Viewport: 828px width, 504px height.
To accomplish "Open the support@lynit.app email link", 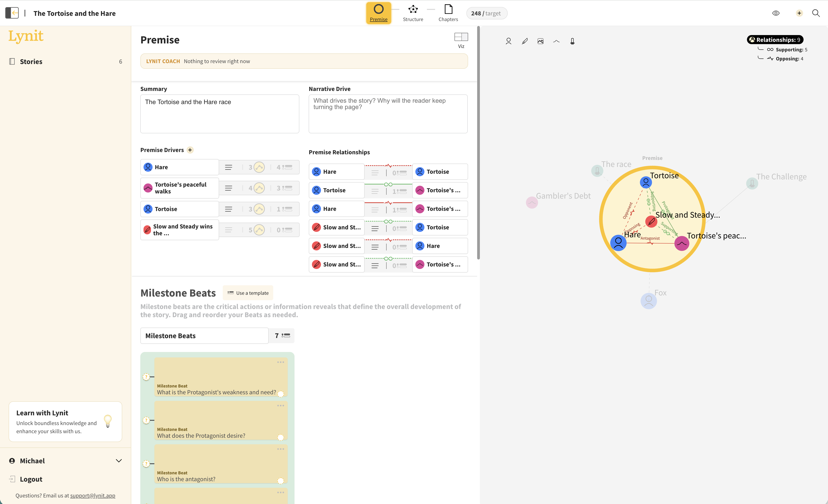I will coord(92,495).
